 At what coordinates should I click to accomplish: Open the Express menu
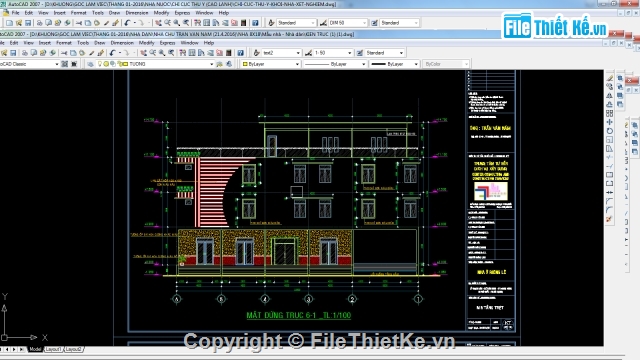pyautogui.click(x=167, y=43)
